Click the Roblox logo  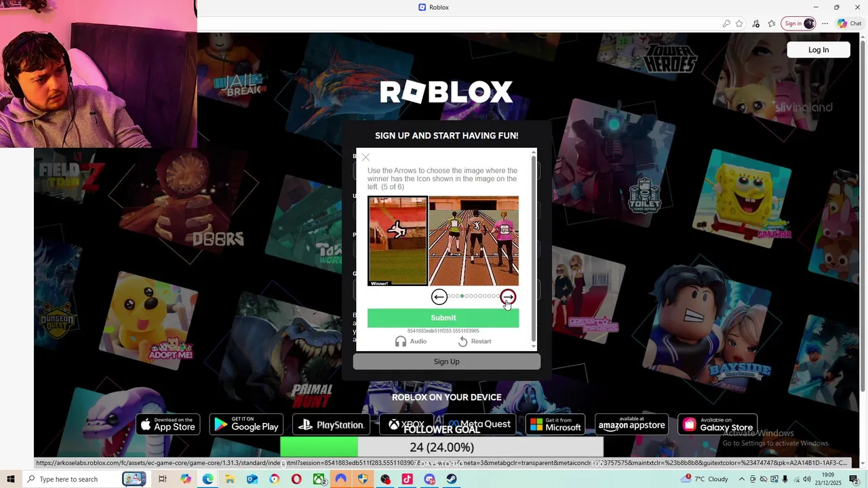coord(446,92)
